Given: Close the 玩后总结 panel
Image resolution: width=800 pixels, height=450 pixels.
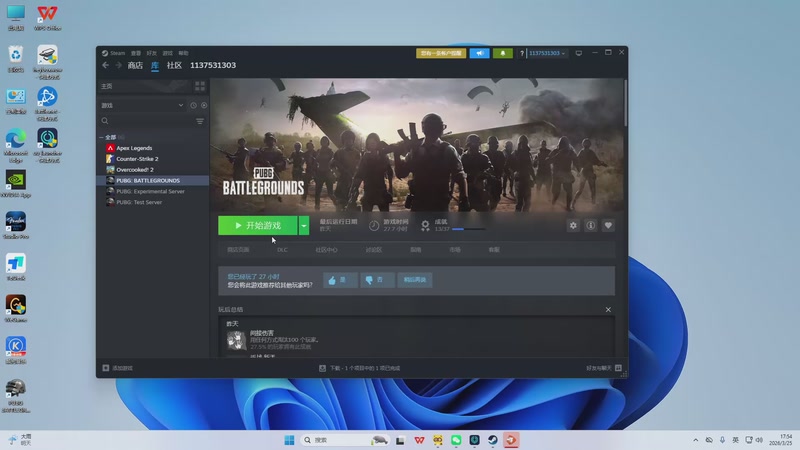Looking at the screenshot, I should point(608,310).
